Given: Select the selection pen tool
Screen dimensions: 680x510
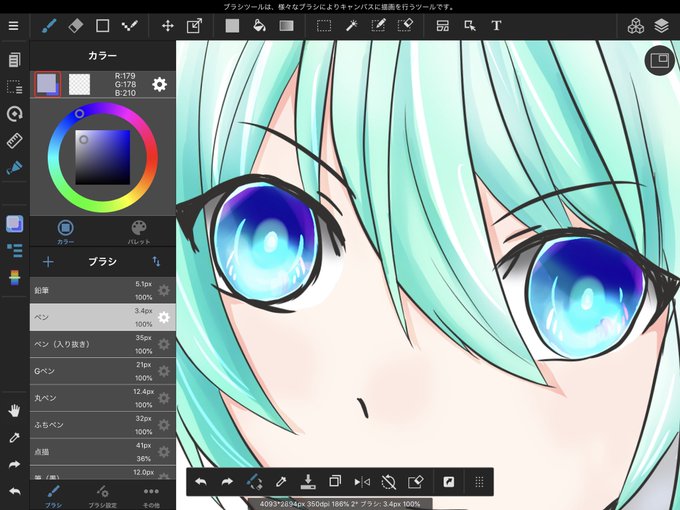Looking at the screenshot, I should [x=378, y=26].
